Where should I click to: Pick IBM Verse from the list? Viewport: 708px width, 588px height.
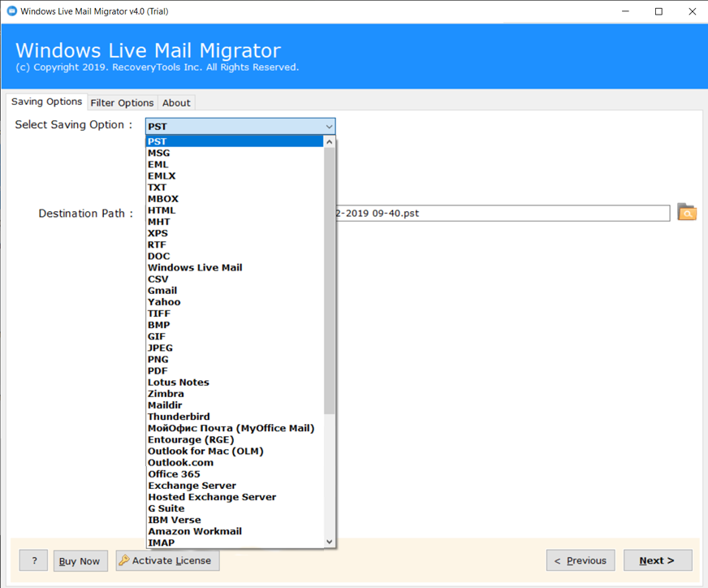[x=235, y=520]
